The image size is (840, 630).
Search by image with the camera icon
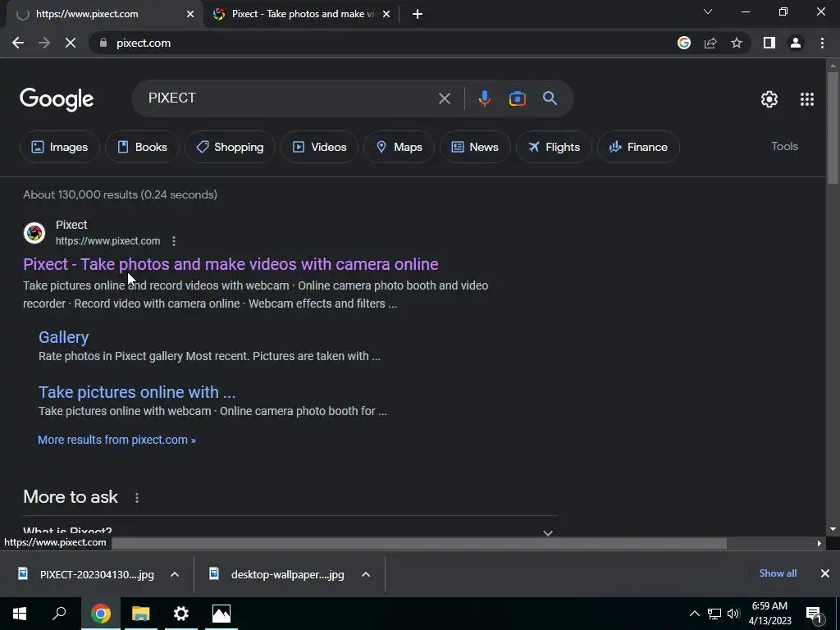point(517,98)
